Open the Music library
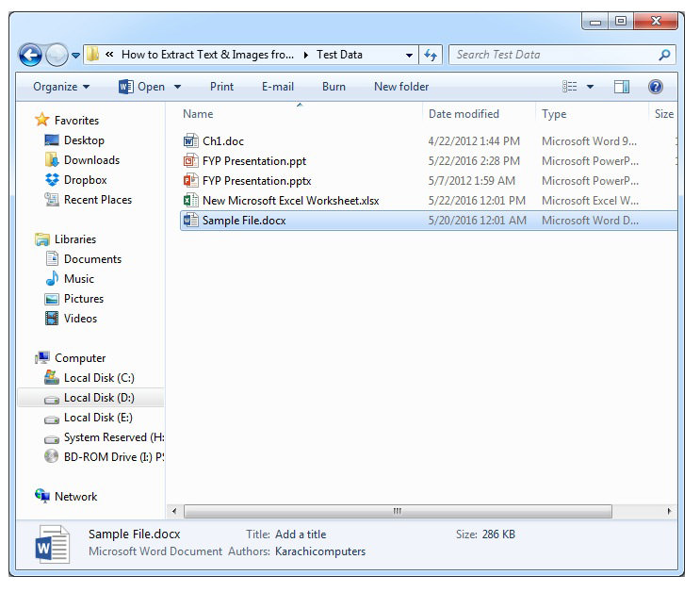The width and height of the screenshot is (700, 592). (79, 279)
